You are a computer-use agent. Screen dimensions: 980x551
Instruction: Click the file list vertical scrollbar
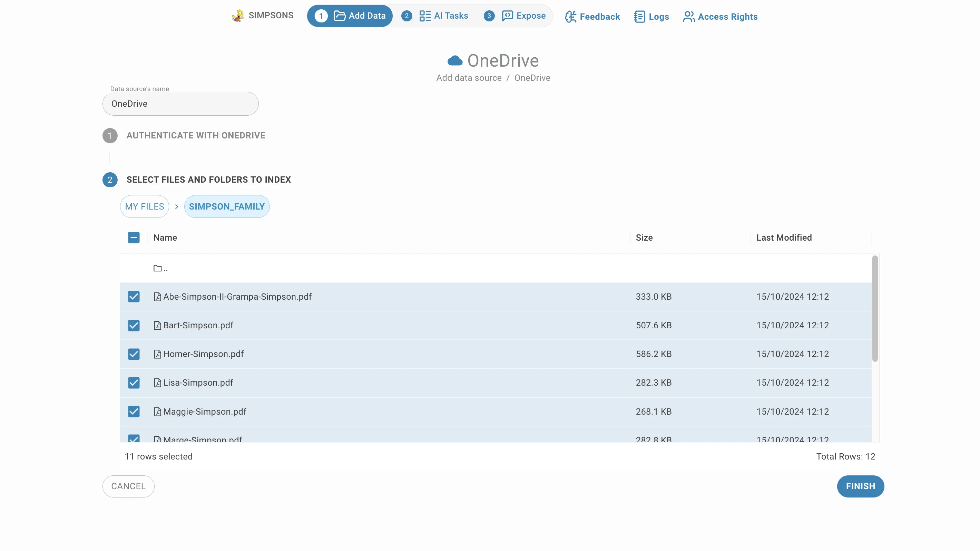(875, 309)
